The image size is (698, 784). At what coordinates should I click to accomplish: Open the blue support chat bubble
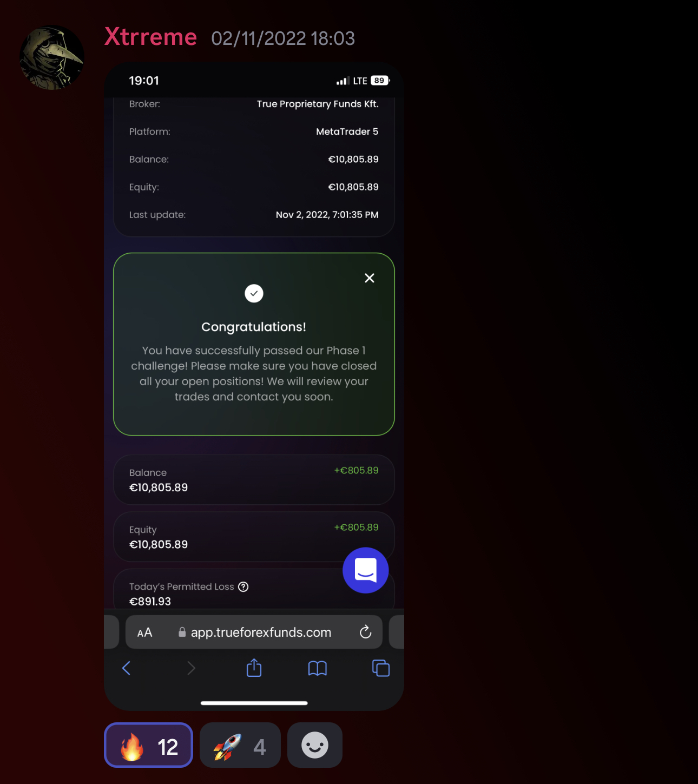click(366, 570)
